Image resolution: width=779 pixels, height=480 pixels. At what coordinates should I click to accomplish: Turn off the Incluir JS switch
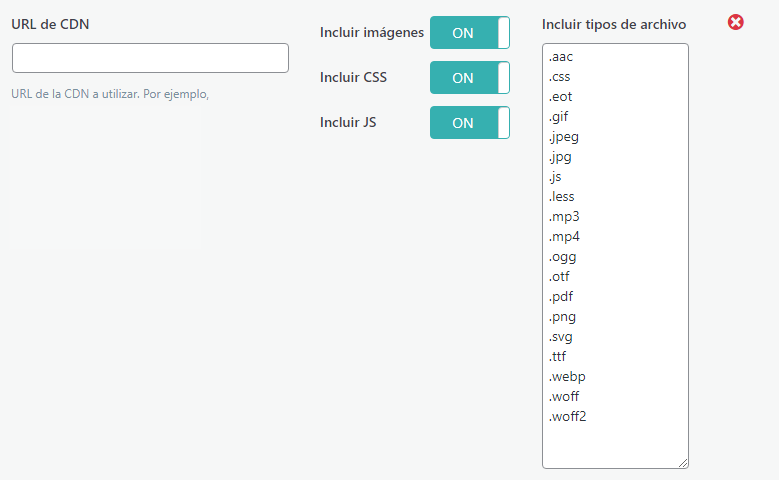tap(469, 123)
